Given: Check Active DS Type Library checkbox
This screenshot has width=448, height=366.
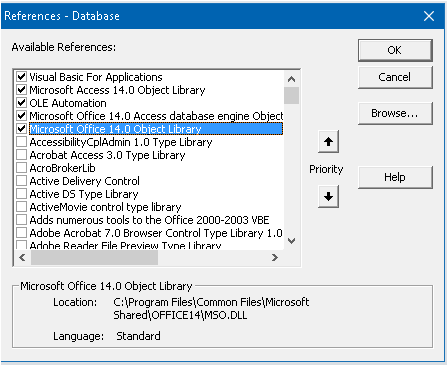Looking at the screenshot, I should tap(21, 194).
